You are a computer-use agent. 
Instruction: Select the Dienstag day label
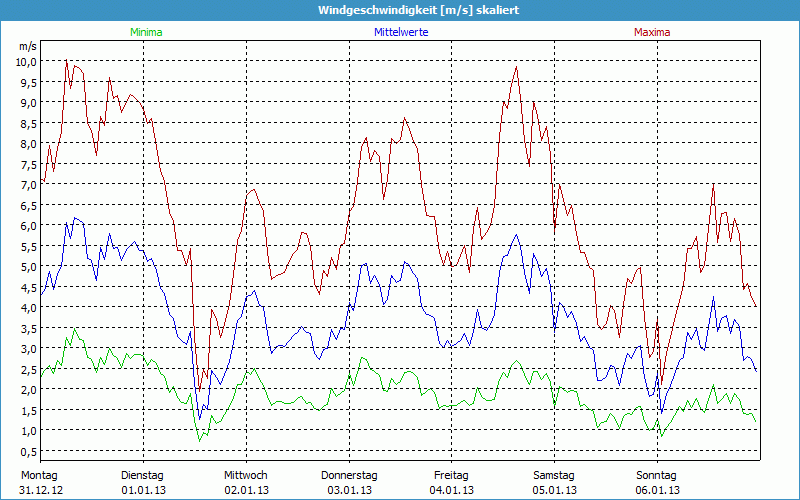click(143, 475)
